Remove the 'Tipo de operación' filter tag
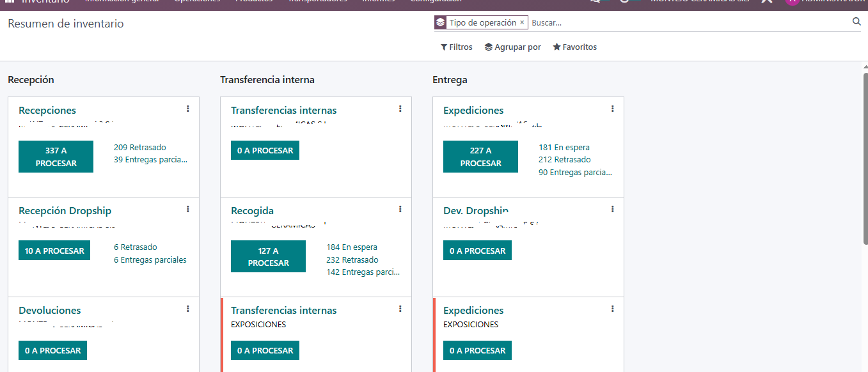868x372 pixels. tap(522, 22)
